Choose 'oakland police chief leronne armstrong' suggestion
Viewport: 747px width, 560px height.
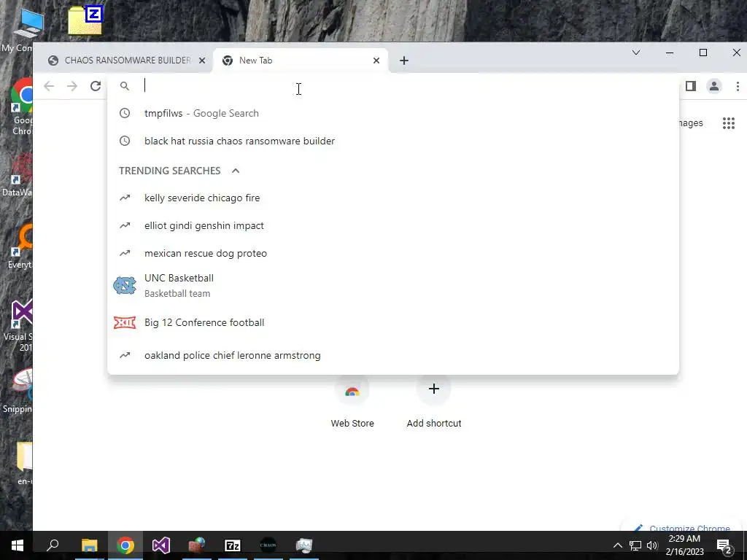coord(393,356)
